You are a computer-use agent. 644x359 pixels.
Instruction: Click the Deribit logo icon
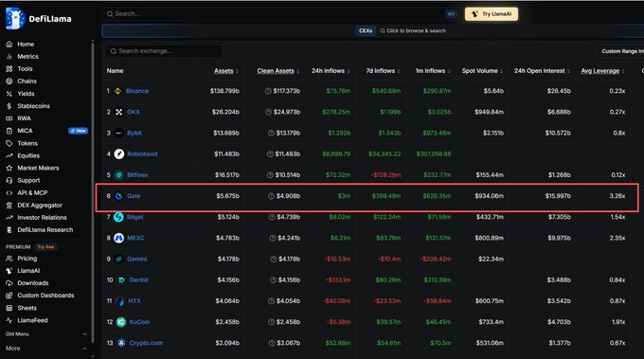click(x=121, y=279)
